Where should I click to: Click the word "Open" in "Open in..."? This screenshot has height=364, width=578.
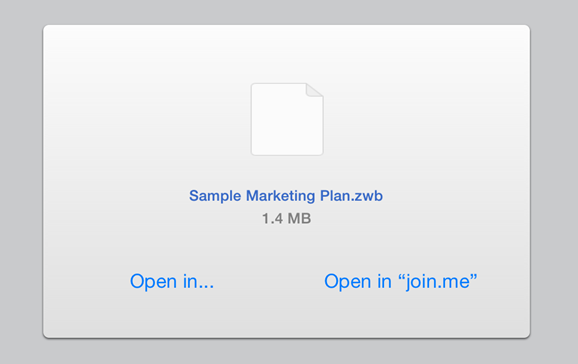point(153,282)
